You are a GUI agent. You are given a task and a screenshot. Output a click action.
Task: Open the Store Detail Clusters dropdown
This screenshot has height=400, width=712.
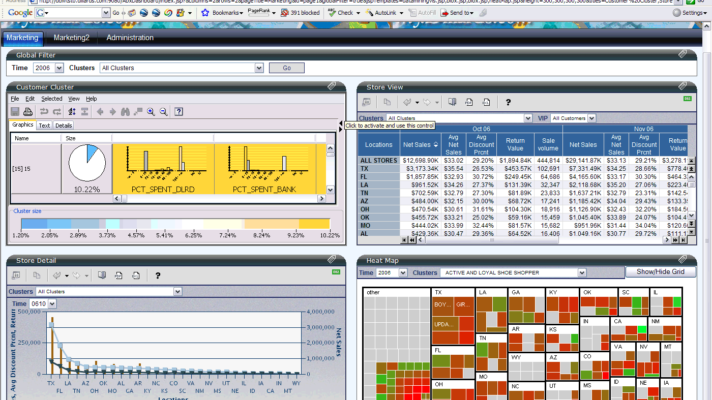(x=178, y=291)
